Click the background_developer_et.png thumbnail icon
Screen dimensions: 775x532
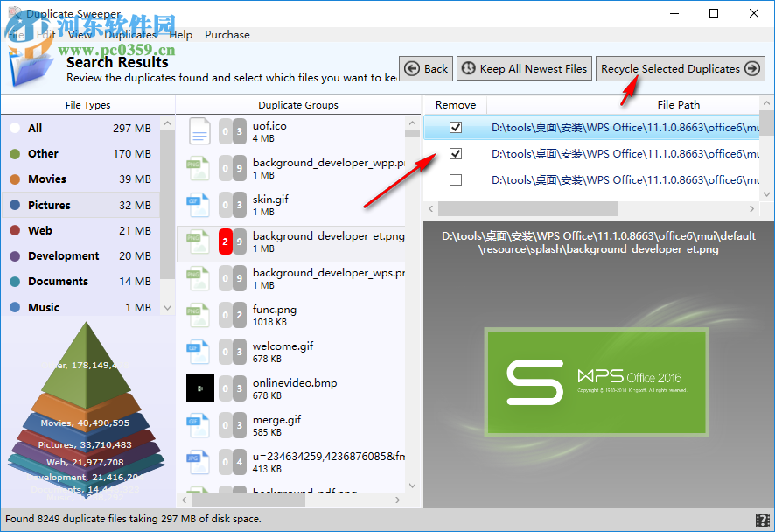click(199, 241)
